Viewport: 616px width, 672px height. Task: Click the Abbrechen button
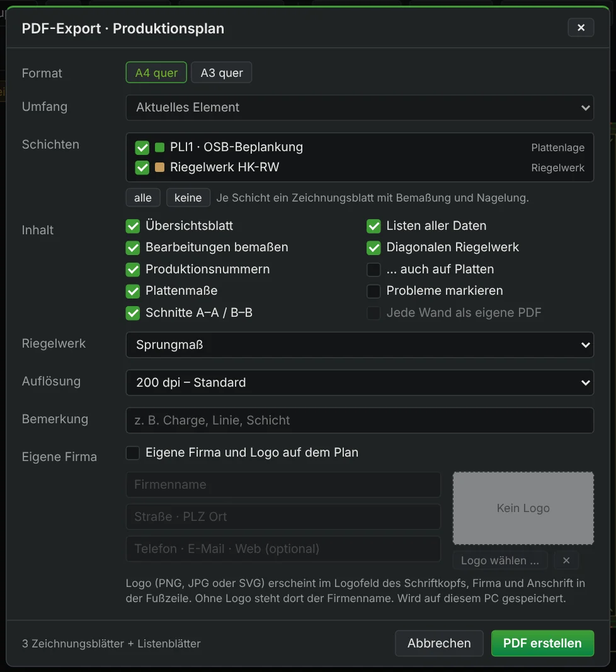point(439,643)
